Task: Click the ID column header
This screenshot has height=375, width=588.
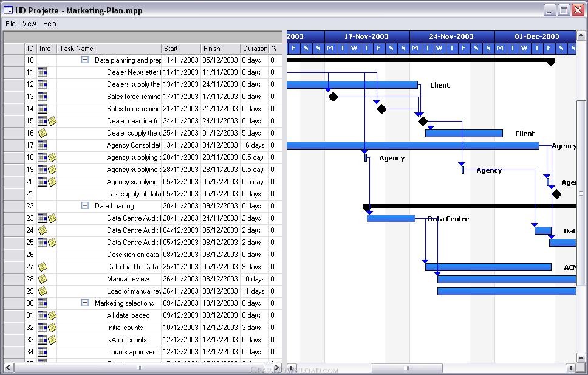Action: click(30, 49)
